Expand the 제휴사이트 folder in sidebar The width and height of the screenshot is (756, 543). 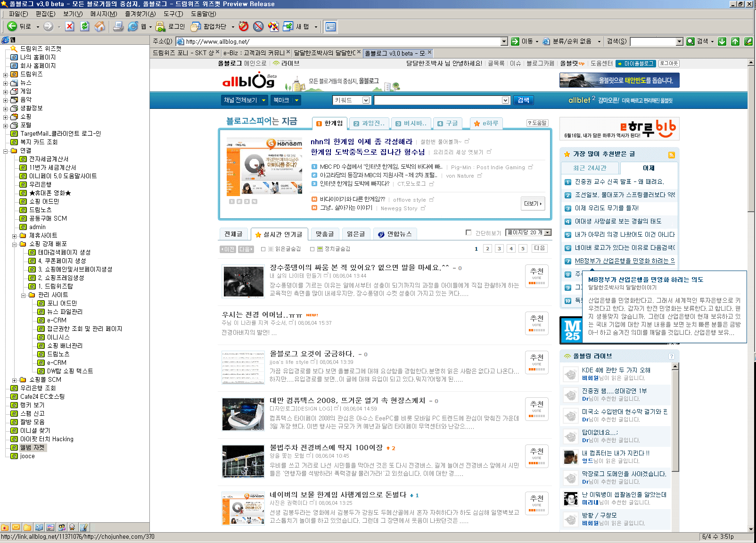click(x=15, y=236)
